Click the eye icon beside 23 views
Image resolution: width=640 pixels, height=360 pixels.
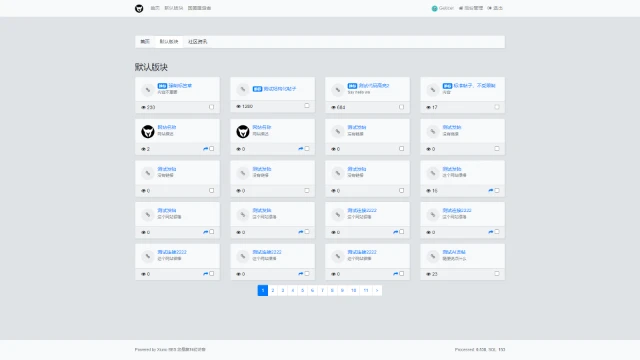(429, 274)
